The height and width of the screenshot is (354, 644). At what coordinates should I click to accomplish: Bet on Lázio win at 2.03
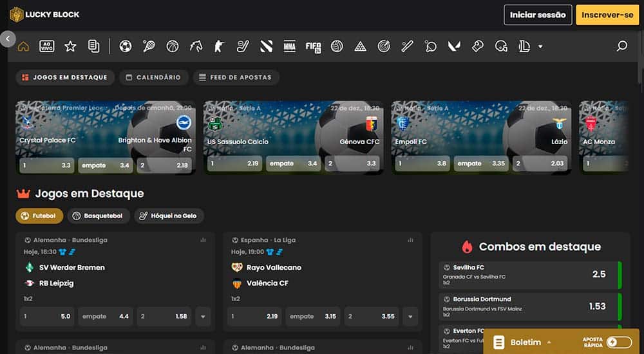coord(540,163)
